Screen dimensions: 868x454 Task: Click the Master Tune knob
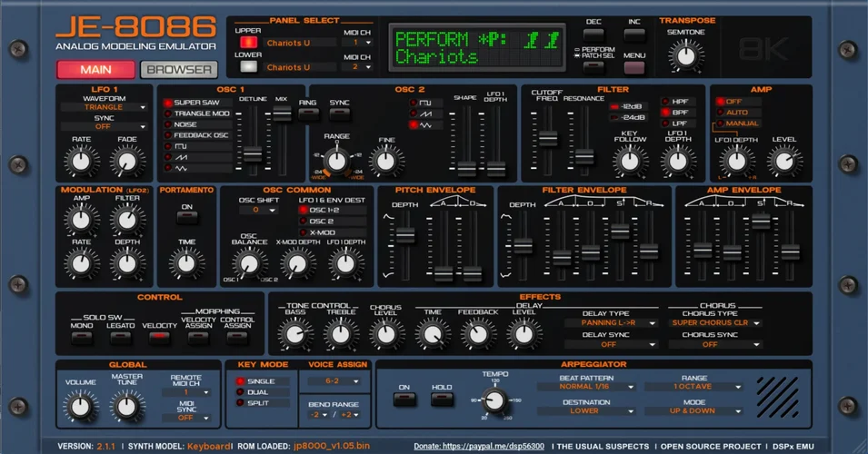click(x=126, y=407)
